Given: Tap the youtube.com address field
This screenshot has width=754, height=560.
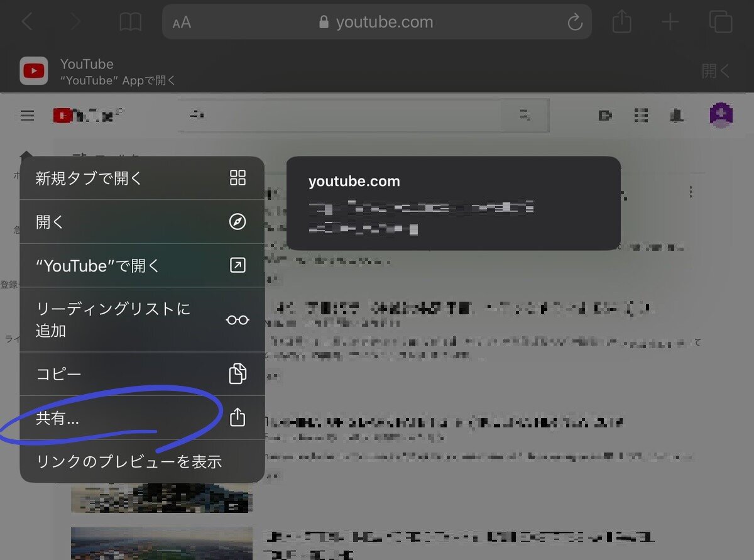Looking at the screenshot, I should coord(376,22).
